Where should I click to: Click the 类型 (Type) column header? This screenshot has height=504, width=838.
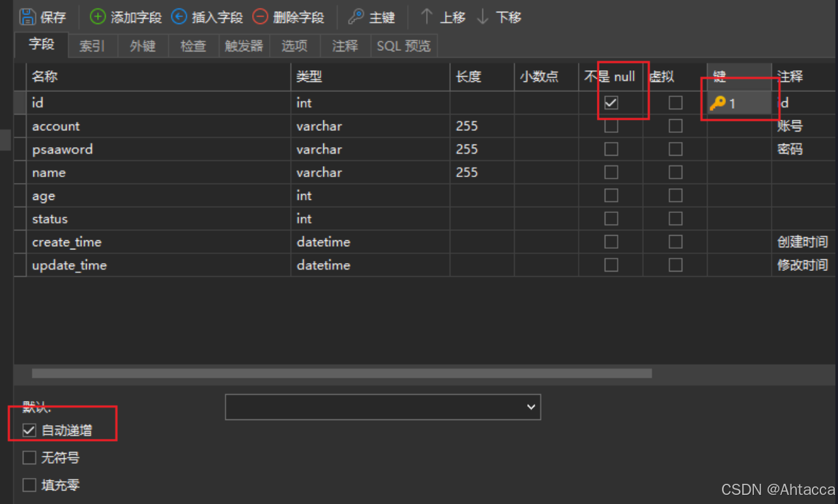(x=370, y=77)
